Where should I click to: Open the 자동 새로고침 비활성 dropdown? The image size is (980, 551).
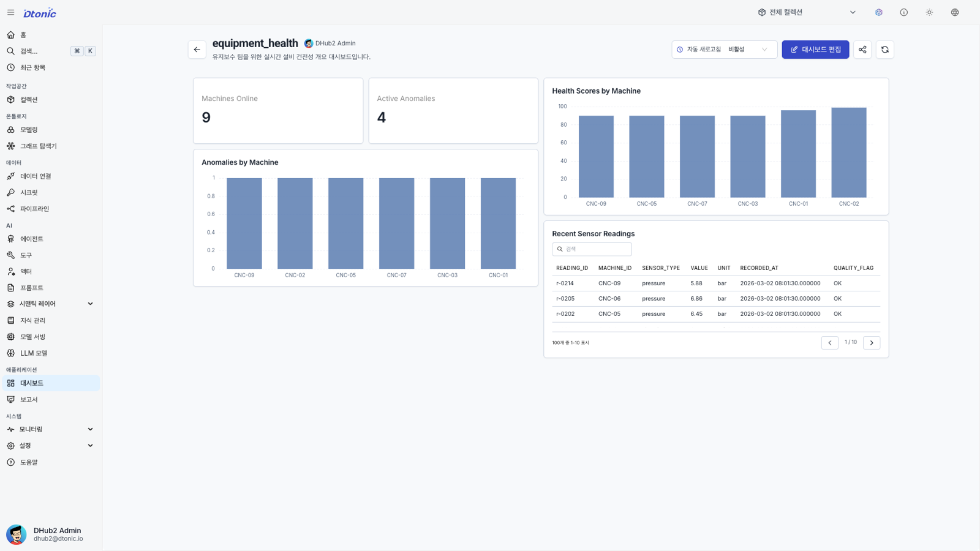pyautogui.click(x=725, y=50)
